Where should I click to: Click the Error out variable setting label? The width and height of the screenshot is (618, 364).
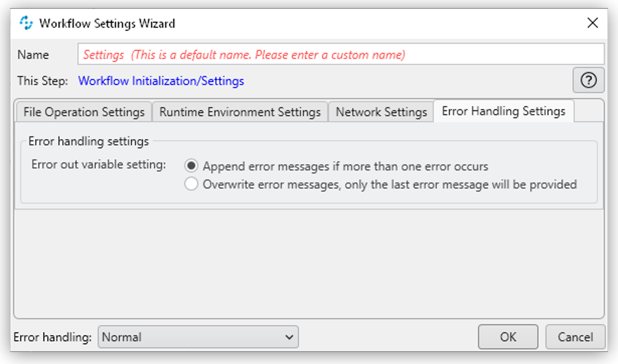[x=98, y=164]
